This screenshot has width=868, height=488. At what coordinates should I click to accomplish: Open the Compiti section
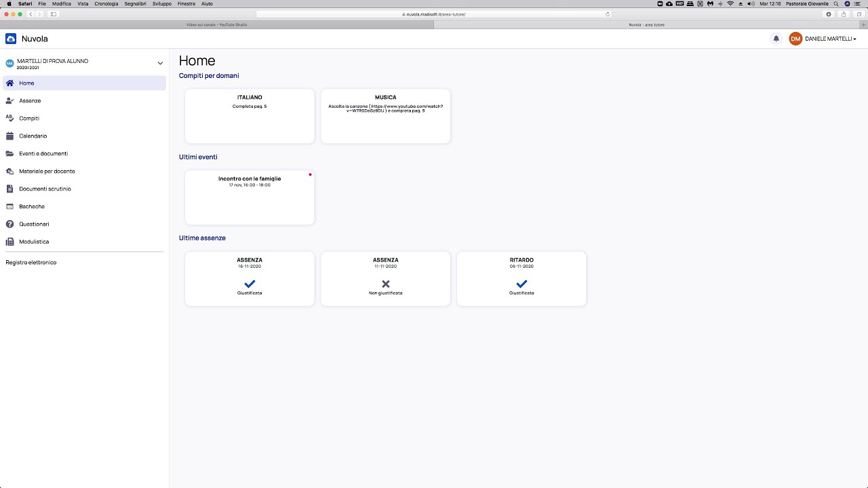(x=84, y=118)
